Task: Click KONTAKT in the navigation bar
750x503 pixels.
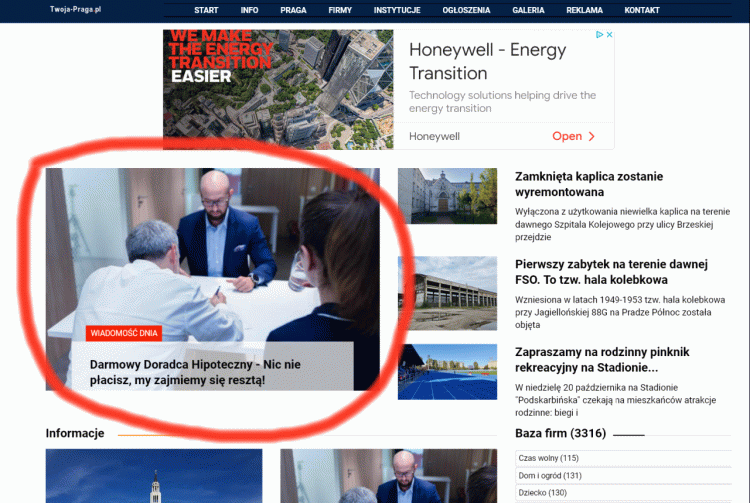Action: tap(642, 10)
